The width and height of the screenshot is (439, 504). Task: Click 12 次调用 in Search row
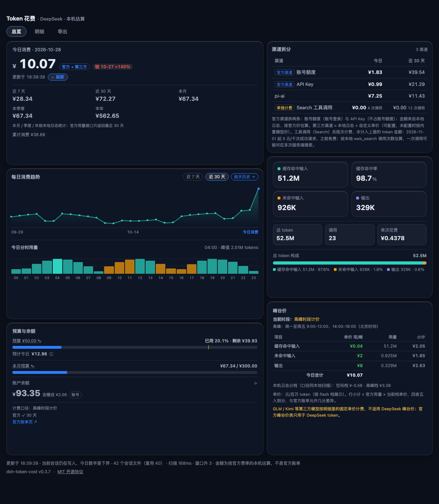click(416, 108)
